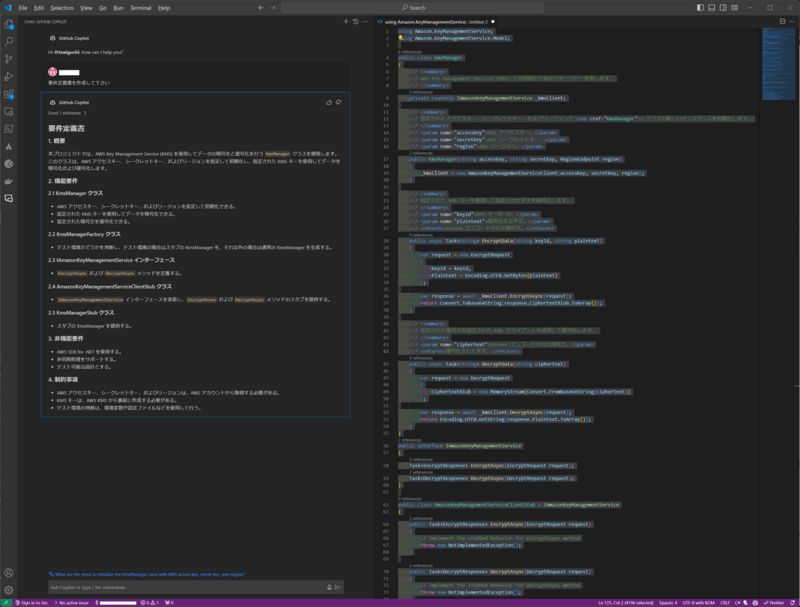Open the Terminal menu
This screenshot has width=800, height=607.
pyautogui.click(x=141, y=8)
